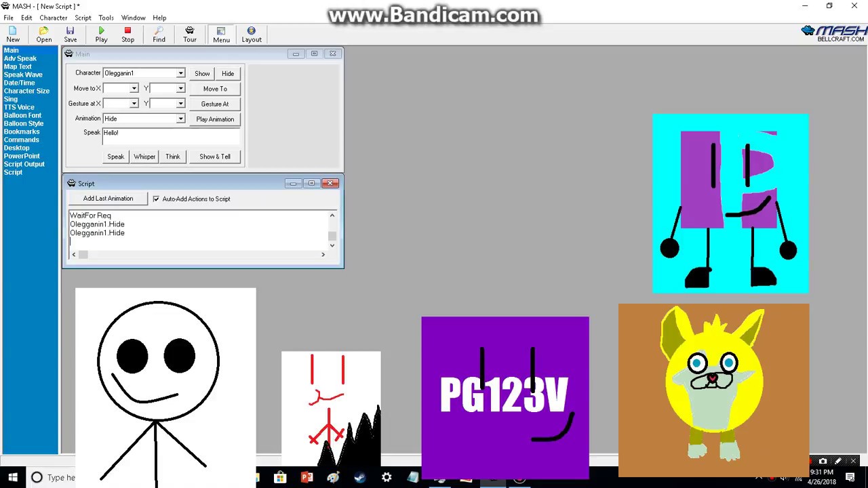Select Balloon Font in the sidebar
Image resolution: width=868 pixels, height=488 pixels.
coord(22,115)
